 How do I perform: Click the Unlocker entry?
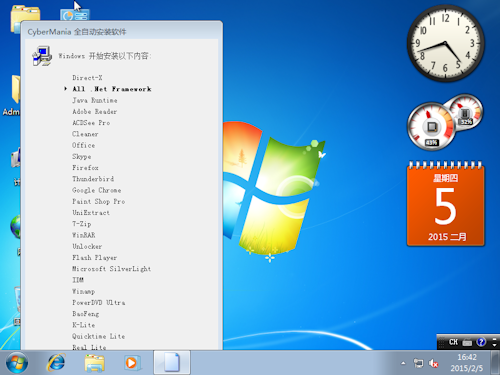(x=87, y=246)
